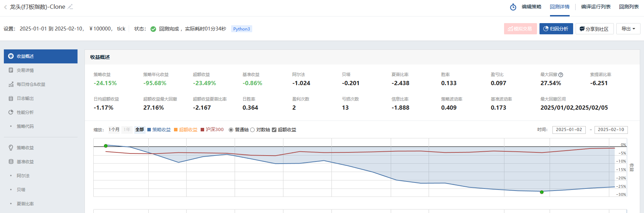This screenshot has width=644, height=213.
Task: Toggle orange 超额收益 legend series
Action: [x=186, y=130]
